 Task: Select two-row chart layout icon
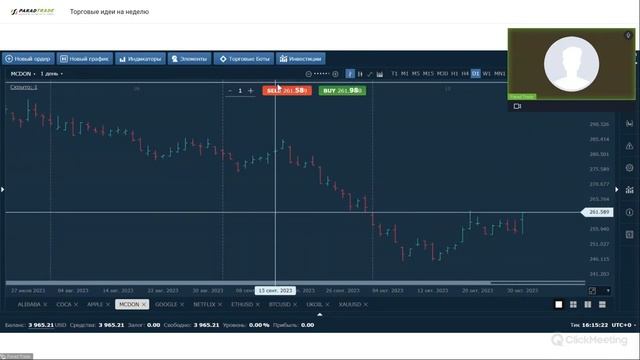(602, 304)
